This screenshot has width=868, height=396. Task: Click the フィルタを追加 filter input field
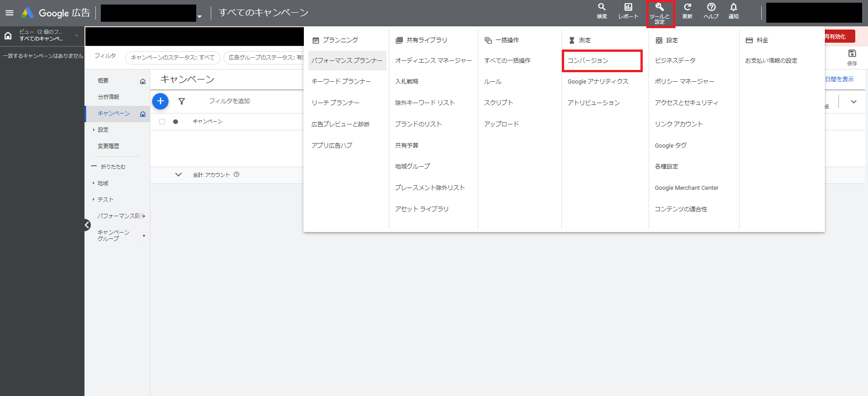click(x=229, y=101)
